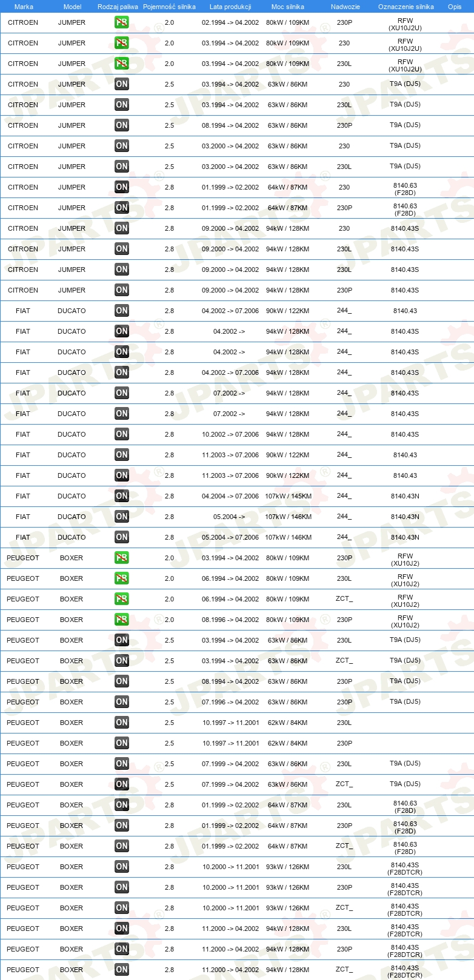474x980 pixels.
Task: Click ON icon in Citroen Jumper 03.2000 230L row
Action: pos(122,167)
